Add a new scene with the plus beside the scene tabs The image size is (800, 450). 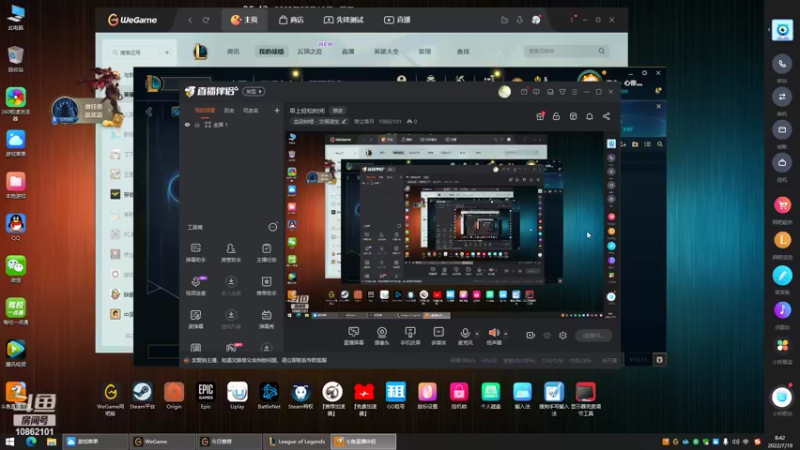coord(277,110)
